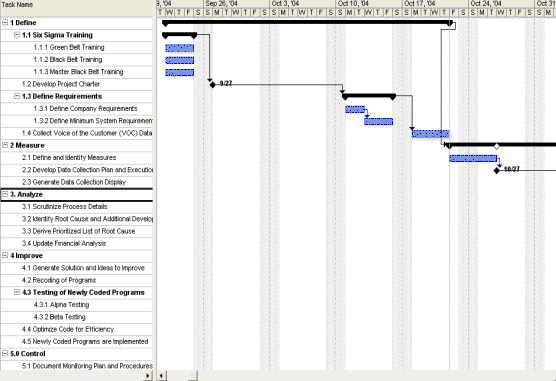Click the Define and Identify Measures bar
The image size is (556, 381).
[473, 158]
